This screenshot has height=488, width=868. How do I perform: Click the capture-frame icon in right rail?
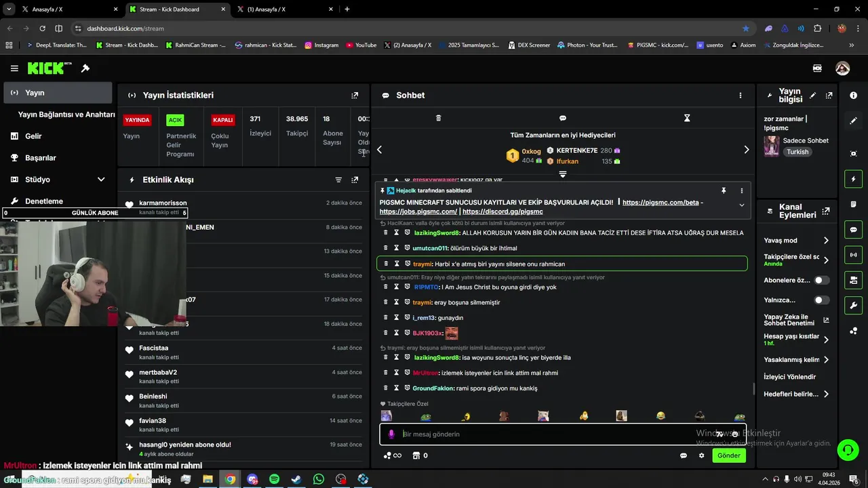(x=853, y=154)
